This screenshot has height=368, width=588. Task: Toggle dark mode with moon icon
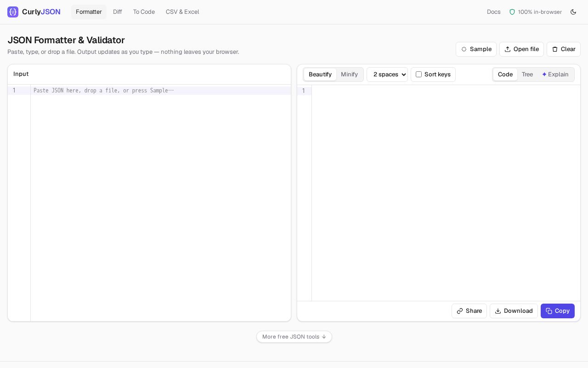(573, 12)
